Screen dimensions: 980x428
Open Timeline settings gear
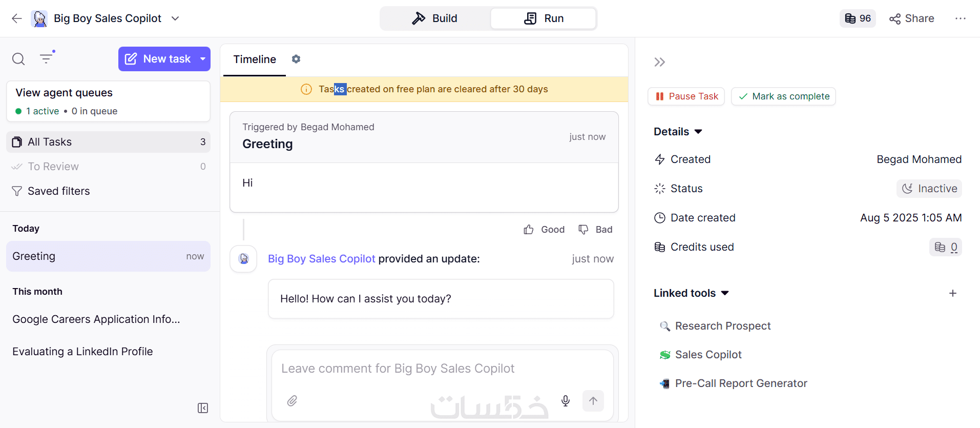296,59
